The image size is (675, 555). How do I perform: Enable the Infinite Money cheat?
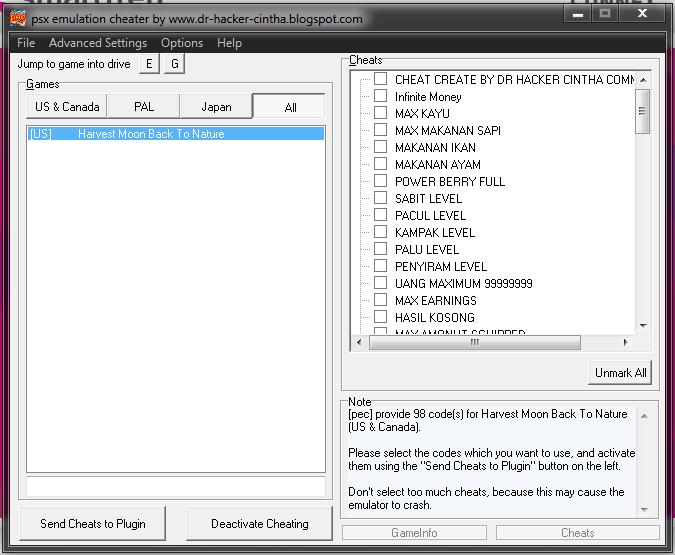pos(381,96)
